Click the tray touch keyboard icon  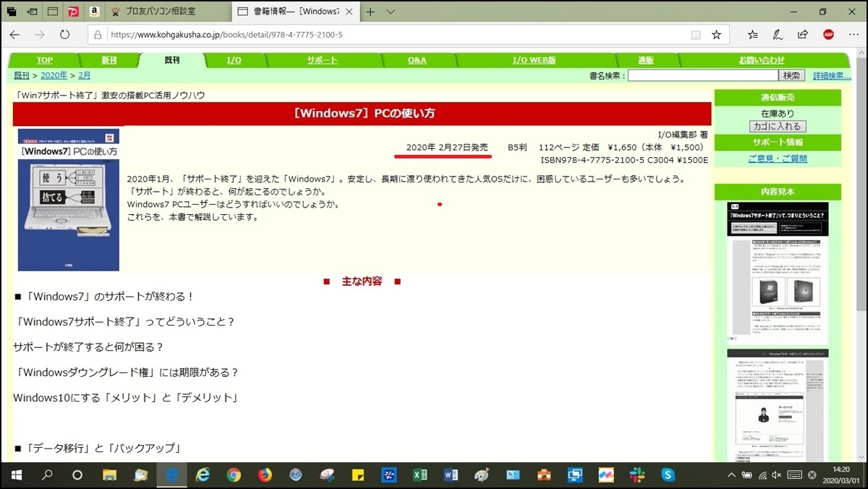point(795,475)
